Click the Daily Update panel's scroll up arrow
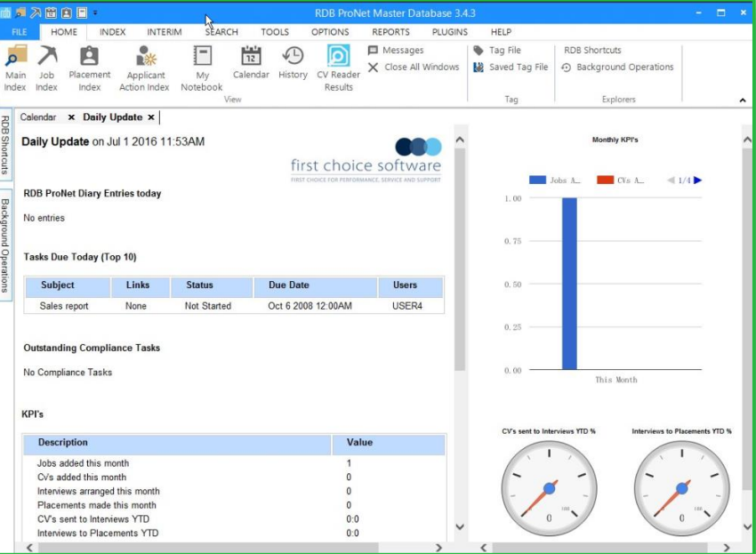Screen dimensions: 756x554 [x=460, y=140]
